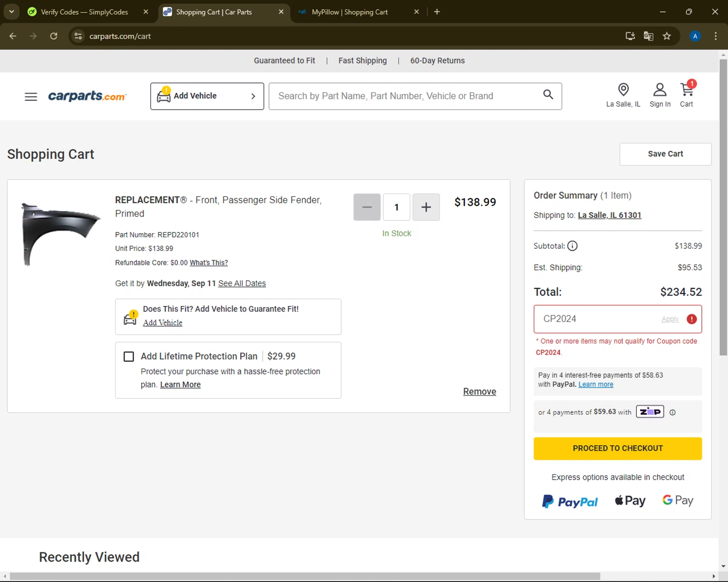Enable the Lifetime Protection Plan checkbox

point(129,356)
